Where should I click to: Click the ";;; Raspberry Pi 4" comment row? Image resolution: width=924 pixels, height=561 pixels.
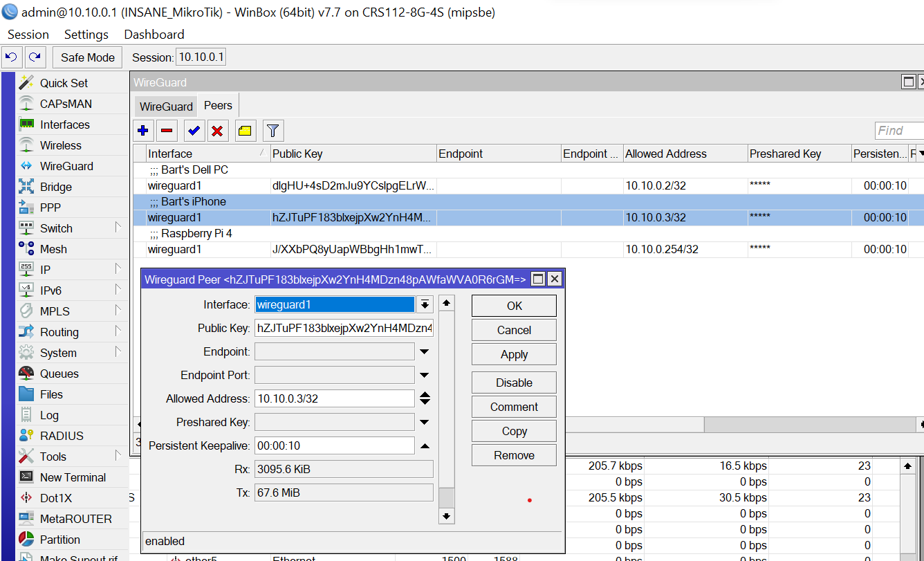pyautogui.click(x=528, y=234)
